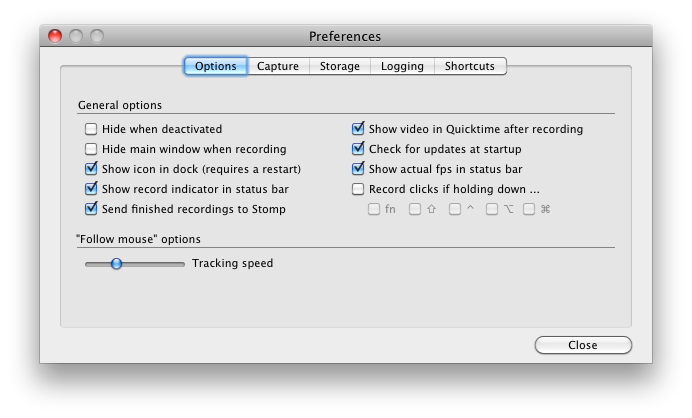This screenshot has height=418, width=692.
Task: Select the Logging tab
Action: [x=402, y=67]
